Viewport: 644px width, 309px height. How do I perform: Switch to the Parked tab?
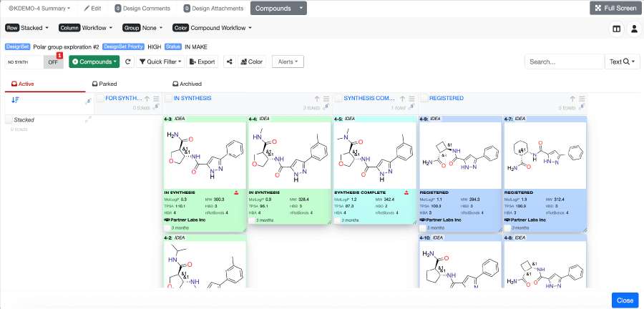(104, 84)
